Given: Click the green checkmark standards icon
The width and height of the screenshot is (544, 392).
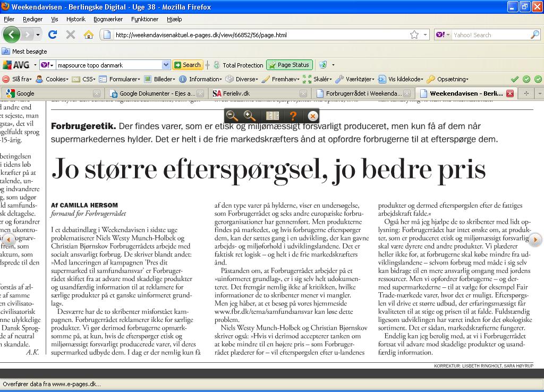Looking at the screenshot, I should pos(515,79).
